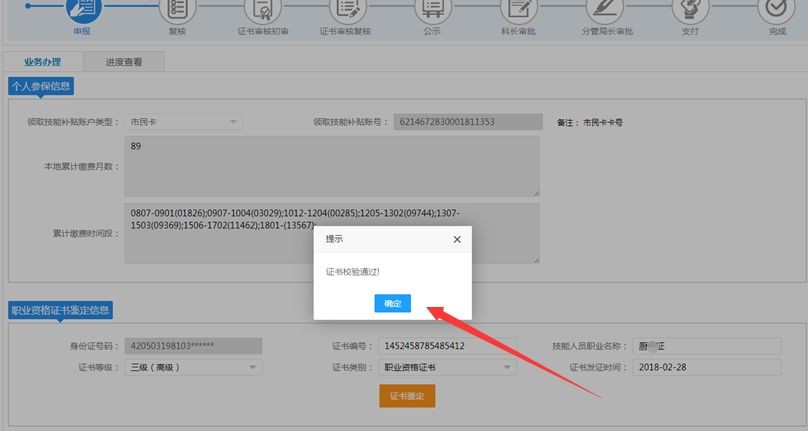
Task: Open the 证书等级 dropdown
Action: [x=194, y=367]
